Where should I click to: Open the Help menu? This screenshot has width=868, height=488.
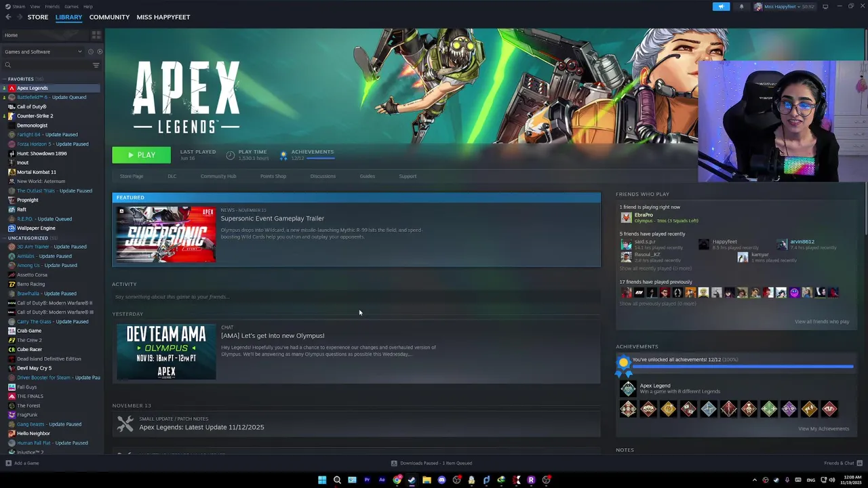point(88,7)
